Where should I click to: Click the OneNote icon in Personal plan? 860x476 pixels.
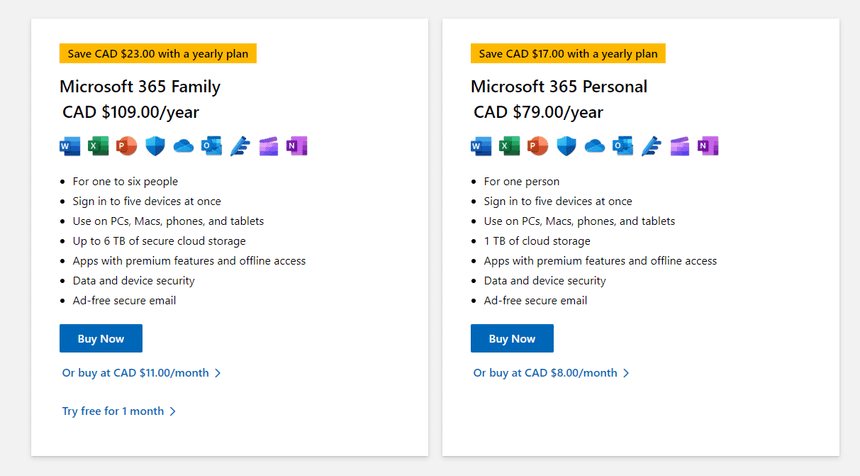tap(708, 146)
